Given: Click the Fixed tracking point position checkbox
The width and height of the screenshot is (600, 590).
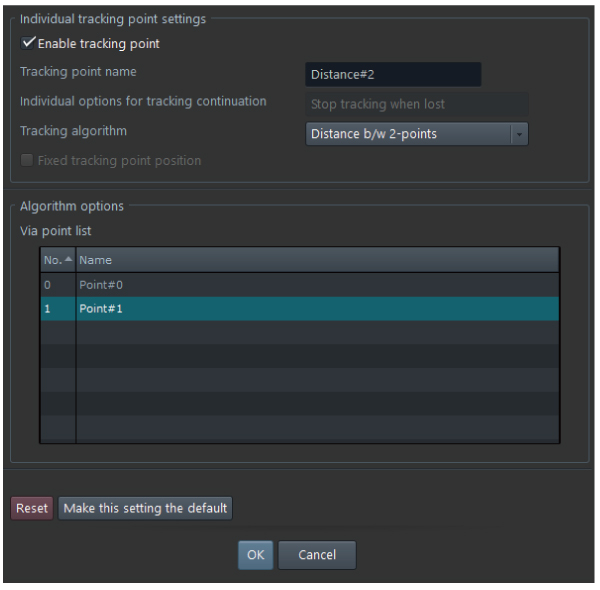Looking at the screenshot, I should click(x=27, y=161).
